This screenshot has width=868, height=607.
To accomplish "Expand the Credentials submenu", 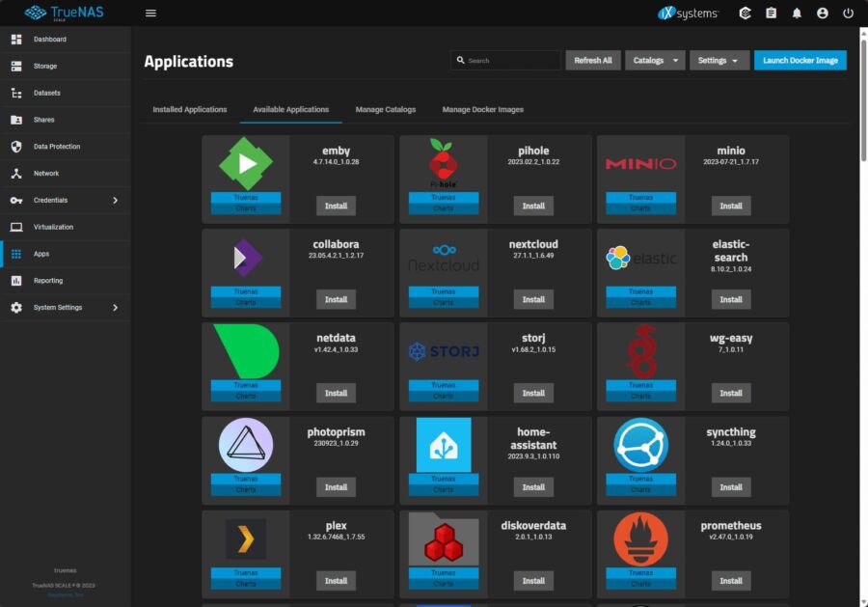I will coord(66,200).
